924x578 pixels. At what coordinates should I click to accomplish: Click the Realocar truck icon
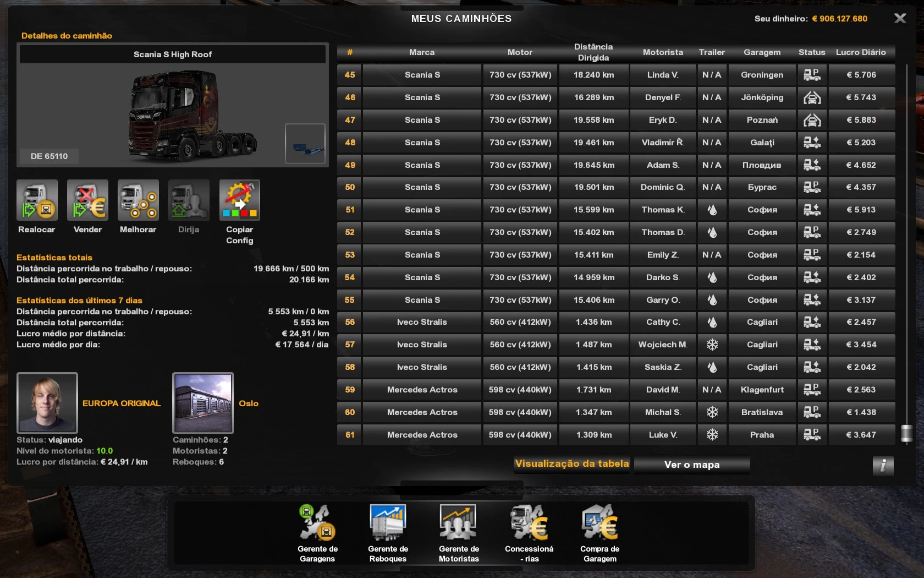click(x=37, y=200)
